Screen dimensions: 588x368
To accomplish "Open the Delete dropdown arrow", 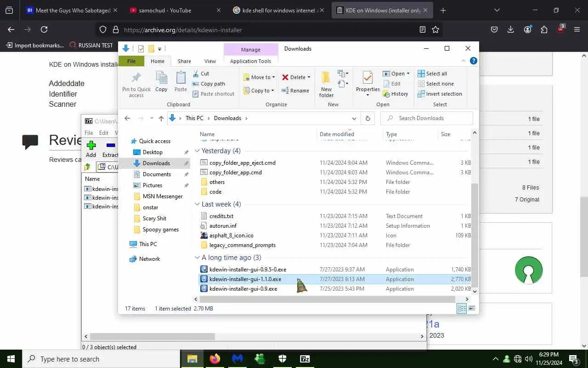I will [309, 77].
